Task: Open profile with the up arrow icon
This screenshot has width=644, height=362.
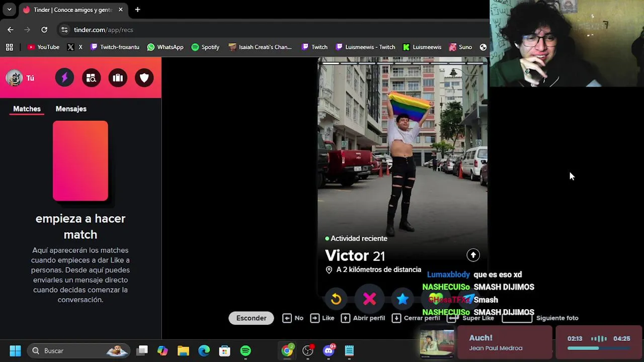Action: (x=473, y=255)
